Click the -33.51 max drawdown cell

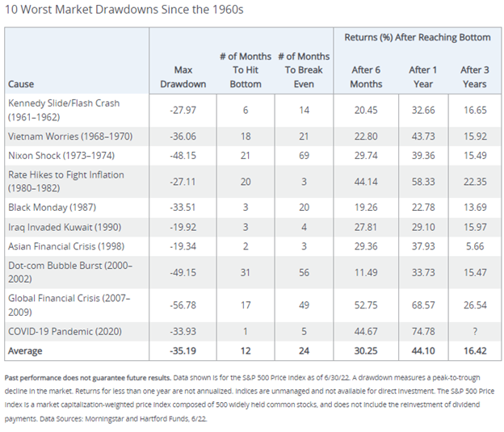(x=183, y=208)
